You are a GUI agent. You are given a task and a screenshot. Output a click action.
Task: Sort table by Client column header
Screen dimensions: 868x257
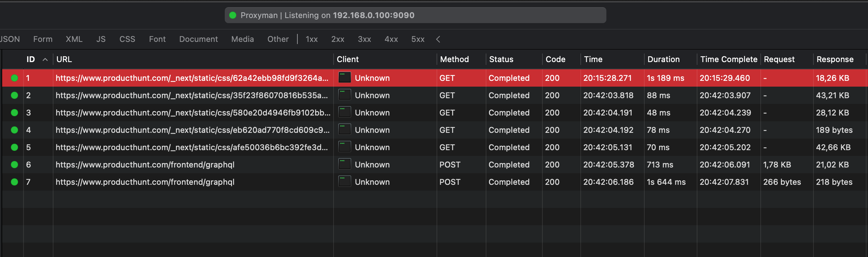pyautogui.click(x=348, y=59)
